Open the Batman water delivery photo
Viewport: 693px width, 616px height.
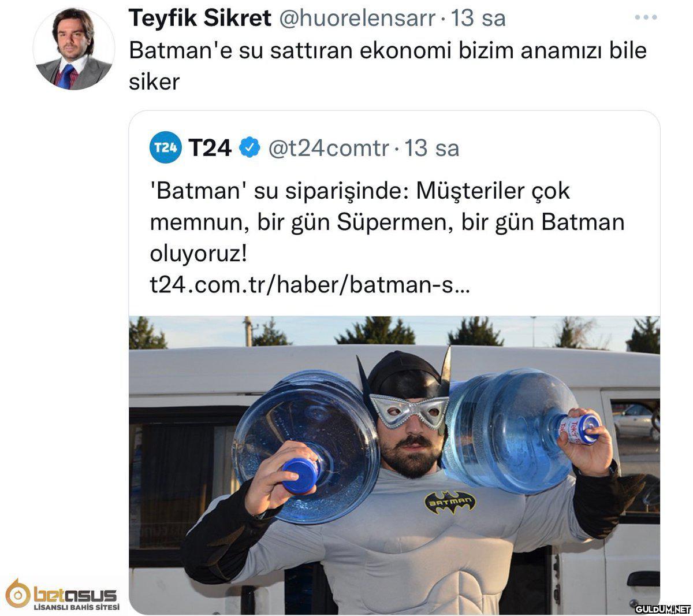[394, 465]
